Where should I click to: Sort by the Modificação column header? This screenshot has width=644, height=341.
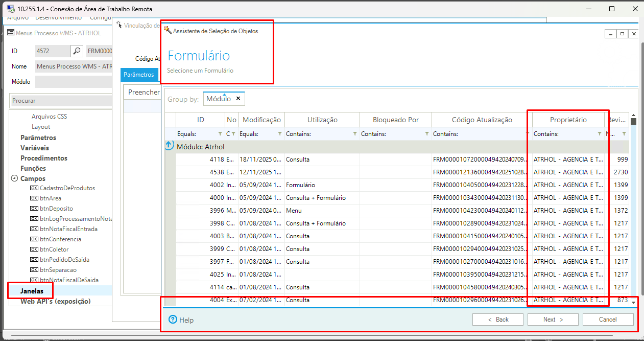[261, 120]
